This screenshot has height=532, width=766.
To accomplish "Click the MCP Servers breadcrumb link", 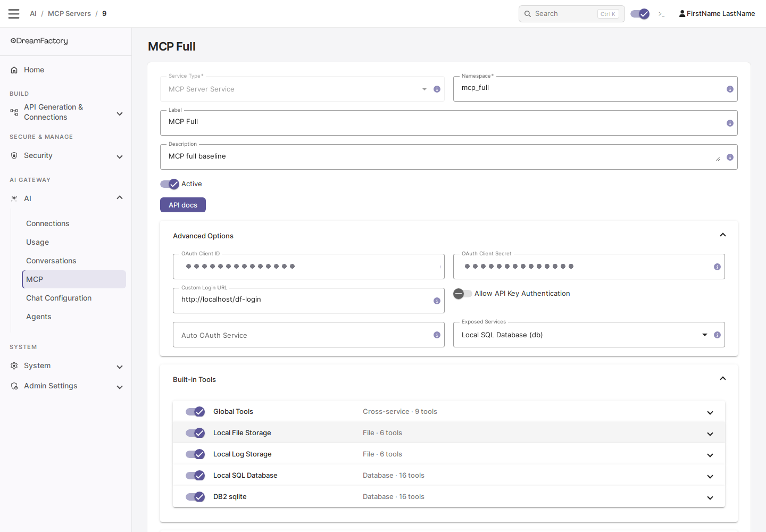I will (69, 14).
